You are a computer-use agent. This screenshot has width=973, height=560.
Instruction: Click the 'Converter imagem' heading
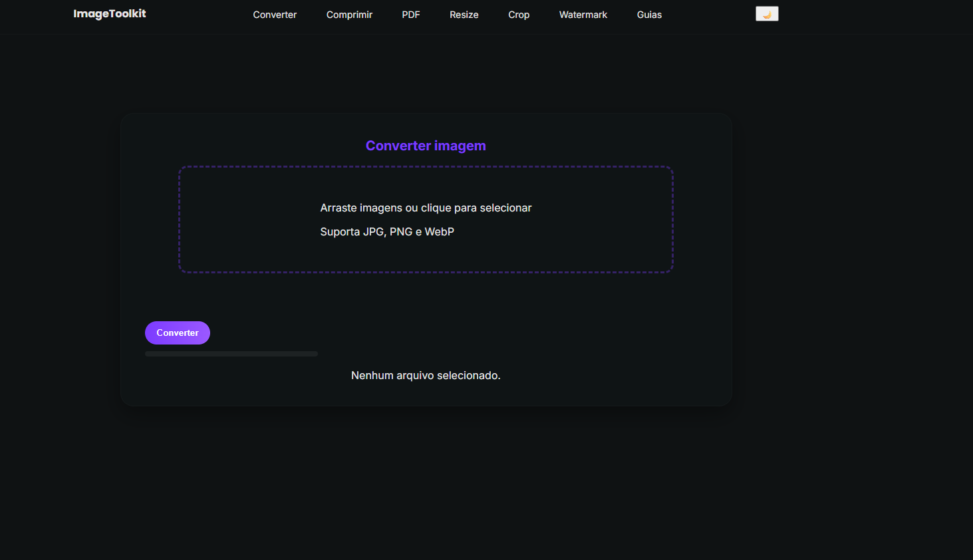[426, 146]
